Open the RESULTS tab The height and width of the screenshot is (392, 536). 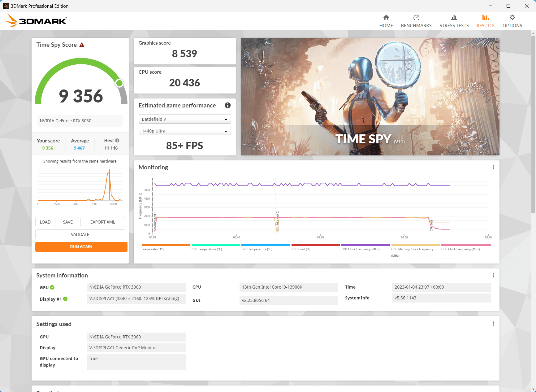[485, 21]
